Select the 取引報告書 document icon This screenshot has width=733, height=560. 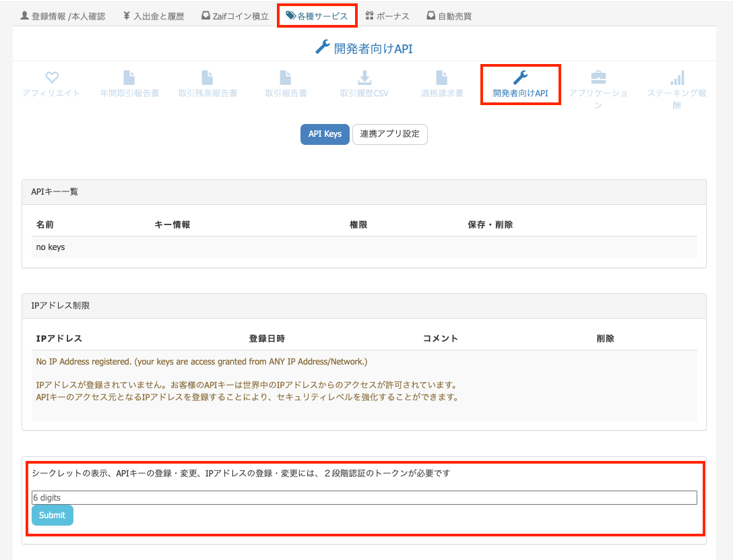(286, 78)
